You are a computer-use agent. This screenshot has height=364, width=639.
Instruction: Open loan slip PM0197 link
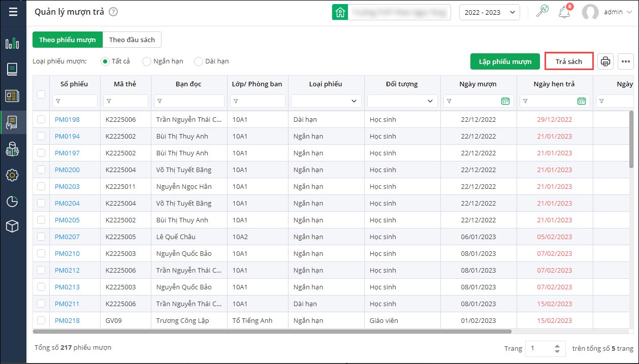click(67, 153)
